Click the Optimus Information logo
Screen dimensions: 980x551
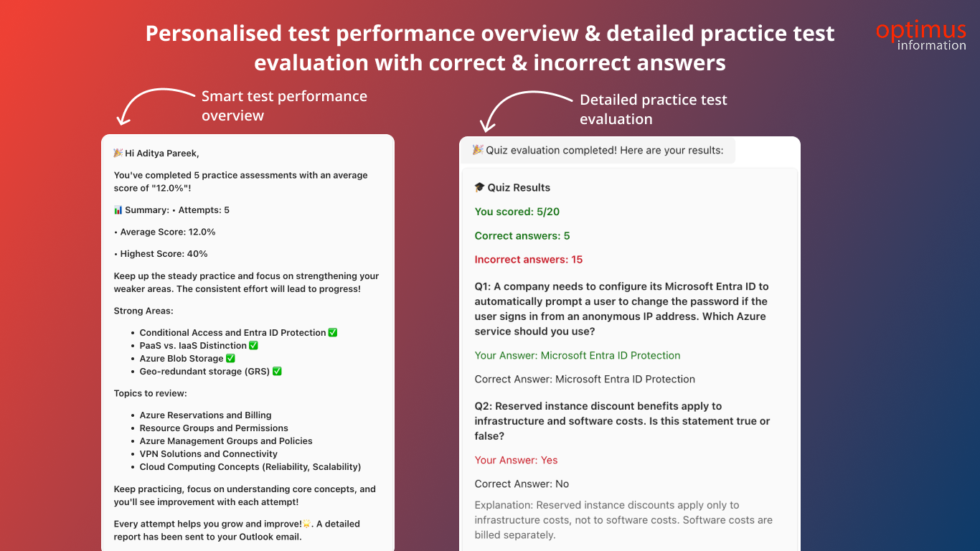point(920,36)
